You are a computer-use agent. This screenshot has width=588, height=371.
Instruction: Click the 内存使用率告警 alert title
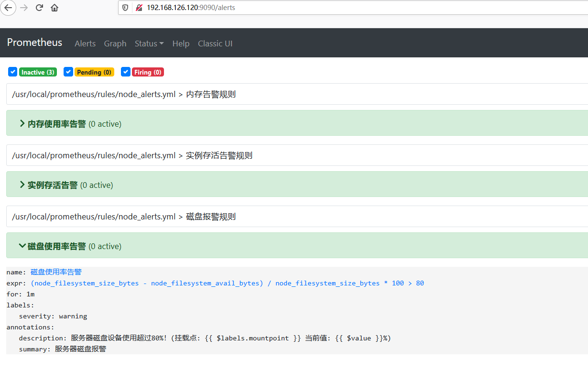(x=57, y=124)
